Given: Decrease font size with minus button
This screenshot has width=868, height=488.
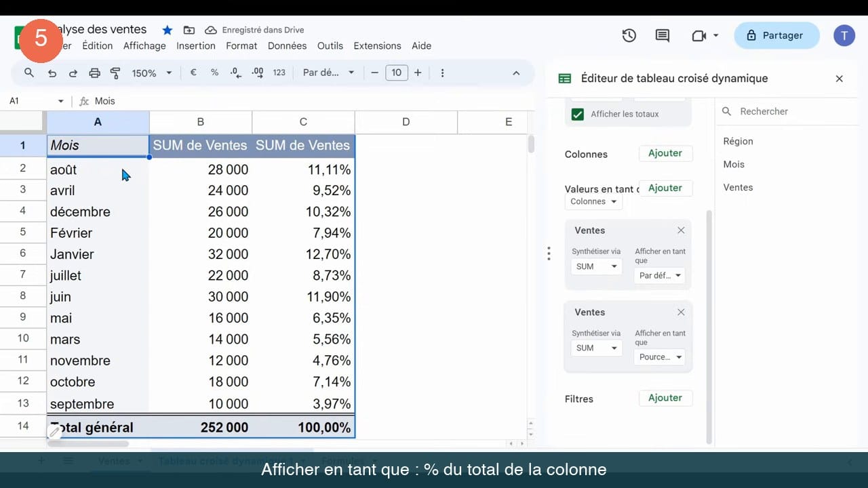Looking at the screenshot, I should click(x=374, y=73).
